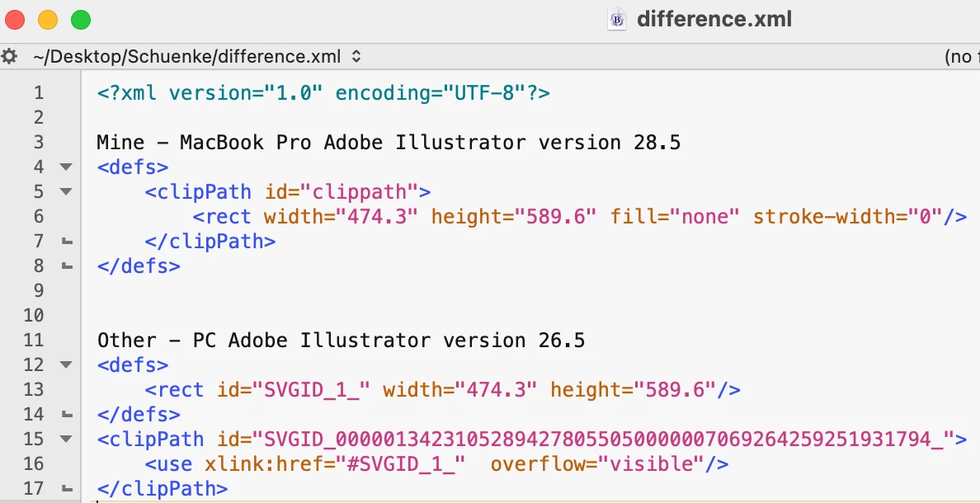Click the closing </clipPath> tag on line 17

(163, 489)
